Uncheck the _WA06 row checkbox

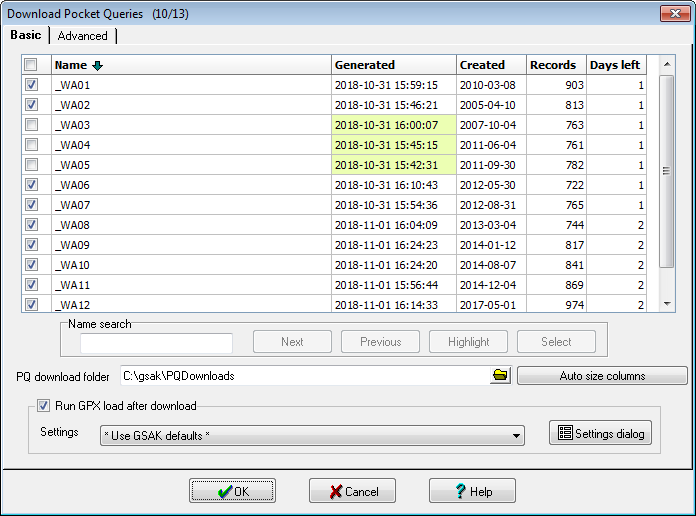click(31, 184)
